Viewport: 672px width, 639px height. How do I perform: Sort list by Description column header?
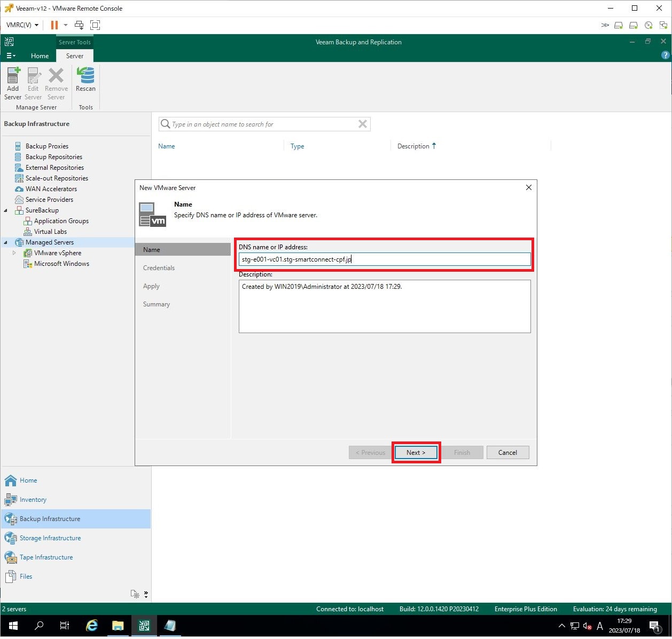click(413, 146)
